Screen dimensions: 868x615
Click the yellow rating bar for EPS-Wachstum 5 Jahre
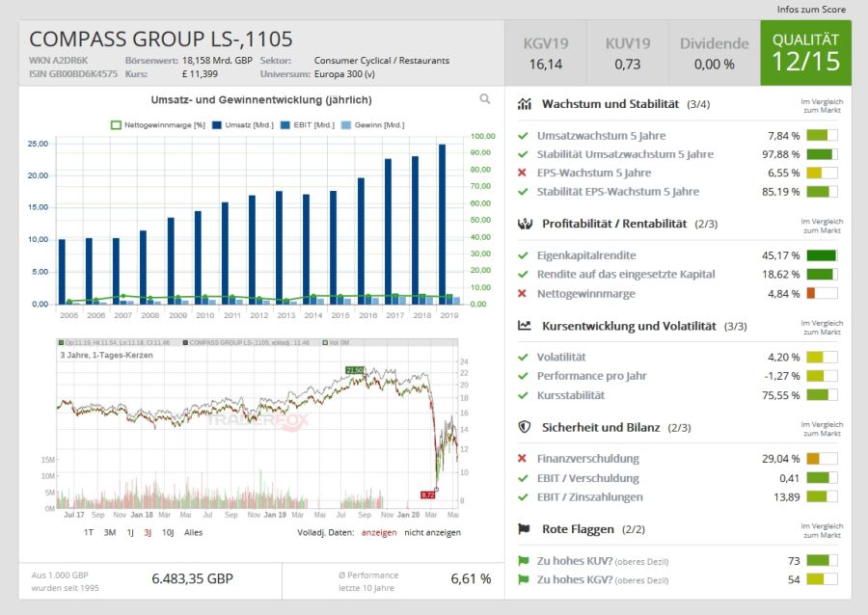point(822,173)
